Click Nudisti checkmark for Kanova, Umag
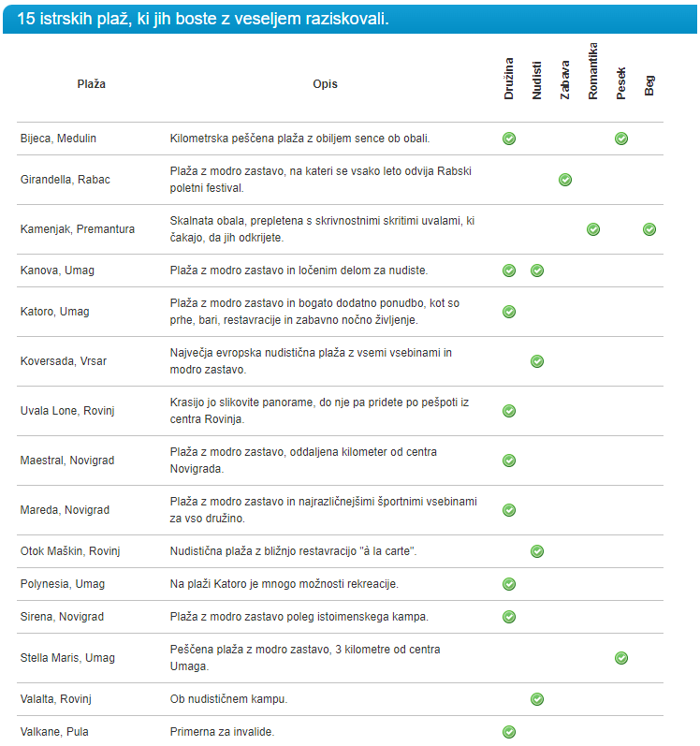700x746 pixels. pyautogui.click(x=537, y=271)
